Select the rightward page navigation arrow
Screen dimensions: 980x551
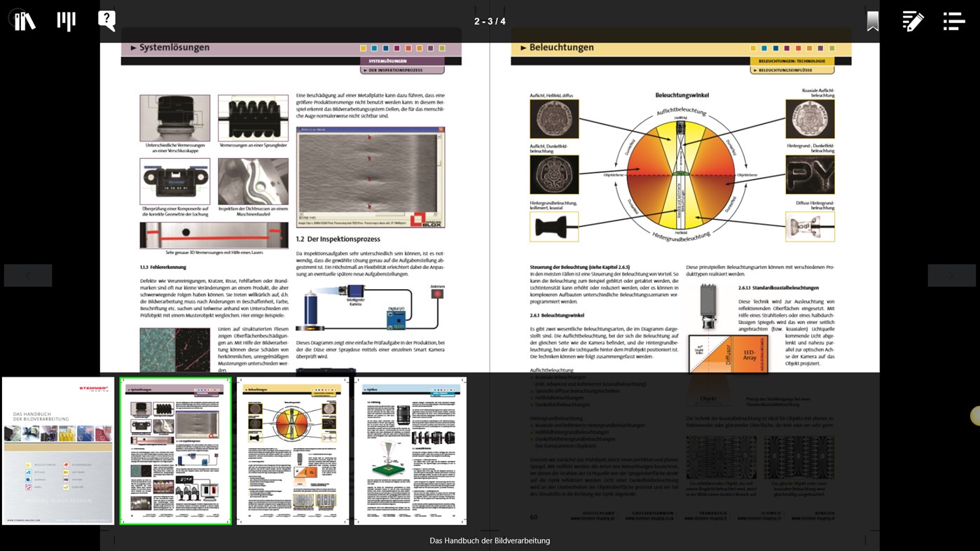(951, 275)
